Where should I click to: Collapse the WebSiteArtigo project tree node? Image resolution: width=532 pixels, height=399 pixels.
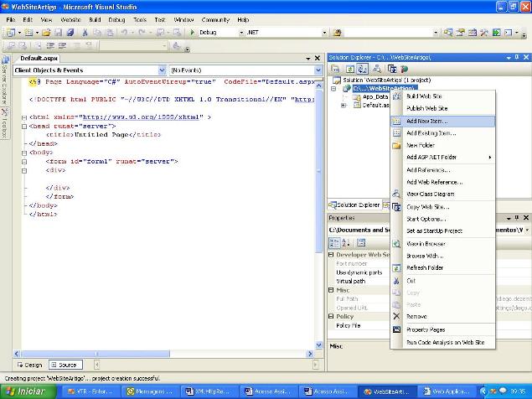(333, 89)
